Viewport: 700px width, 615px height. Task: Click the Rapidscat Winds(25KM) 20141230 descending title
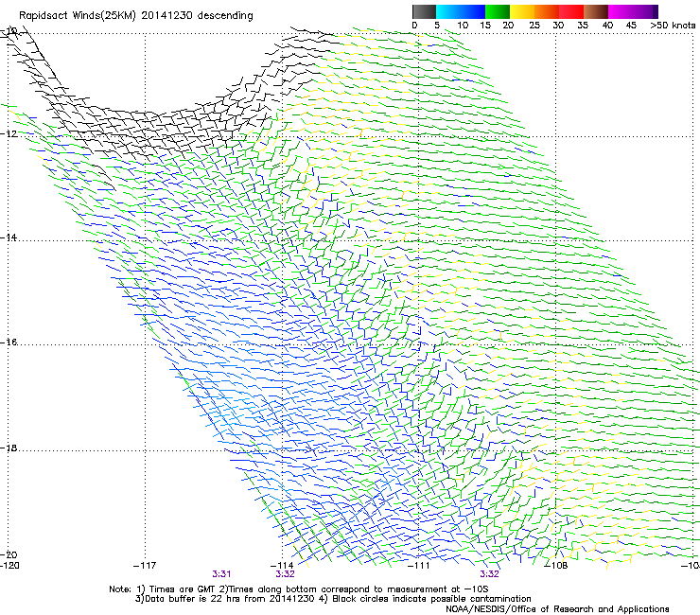click(x=135, y=16)
